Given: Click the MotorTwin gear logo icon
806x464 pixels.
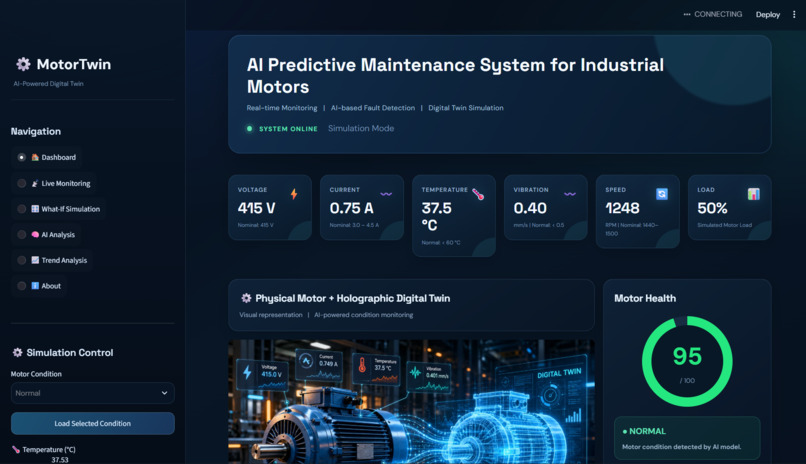Looking at the screenshot, I should tap(23, 64).
